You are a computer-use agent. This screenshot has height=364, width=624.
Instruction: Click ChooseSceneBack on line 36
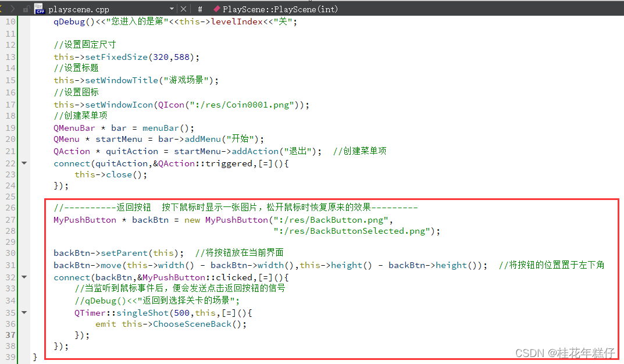click(192, 324)
